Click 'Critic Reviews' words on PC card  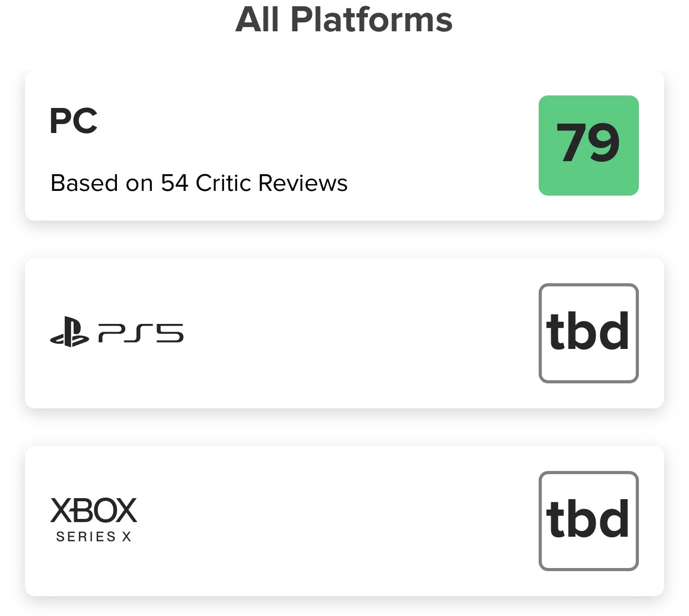click(271, 183)
